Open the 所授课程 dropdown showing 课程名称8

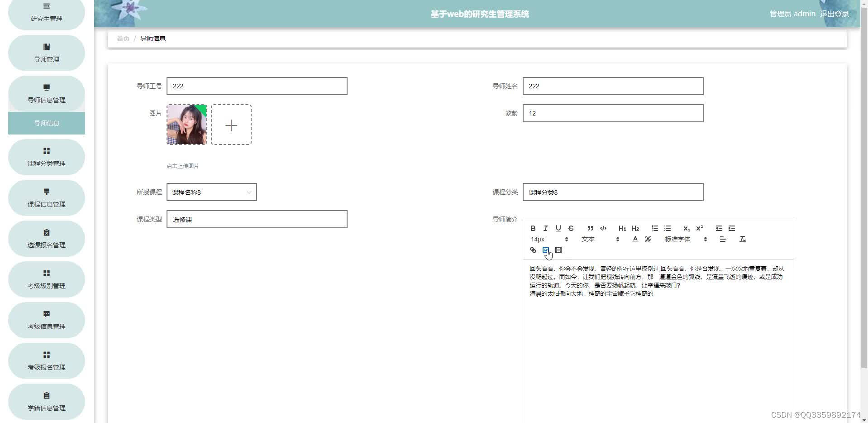tap(211, 192)
